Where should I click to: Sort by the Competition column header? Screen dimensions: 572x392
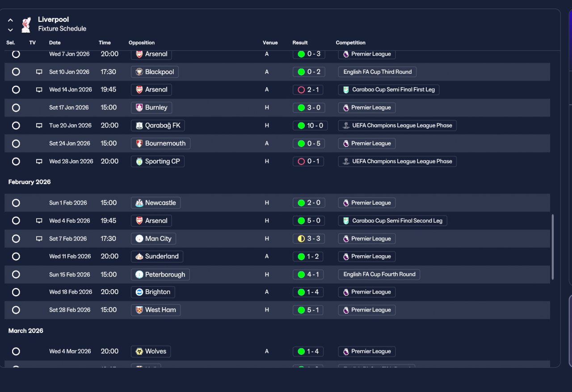pos(351,43)
